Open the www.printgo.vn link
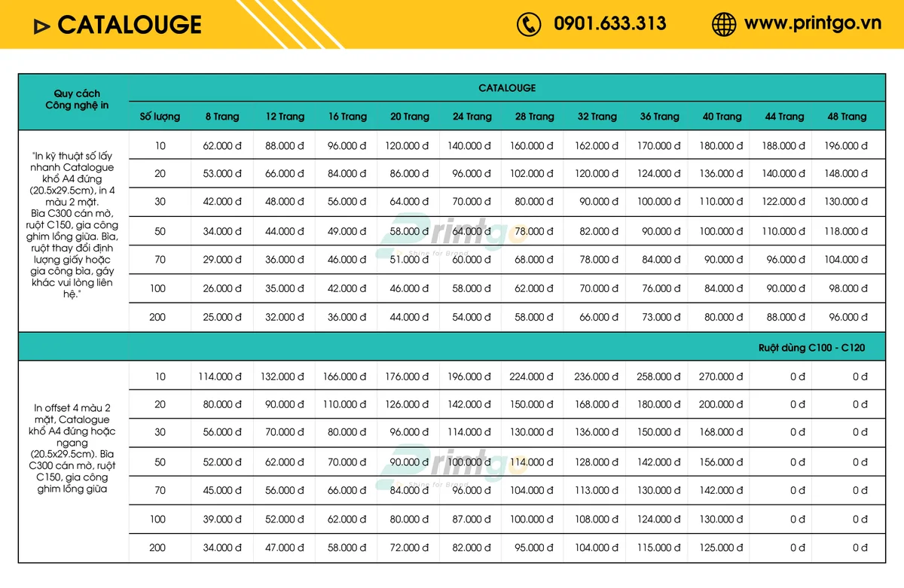The height and width of the screenshot is (588, 904). click(x=813, y=23)
